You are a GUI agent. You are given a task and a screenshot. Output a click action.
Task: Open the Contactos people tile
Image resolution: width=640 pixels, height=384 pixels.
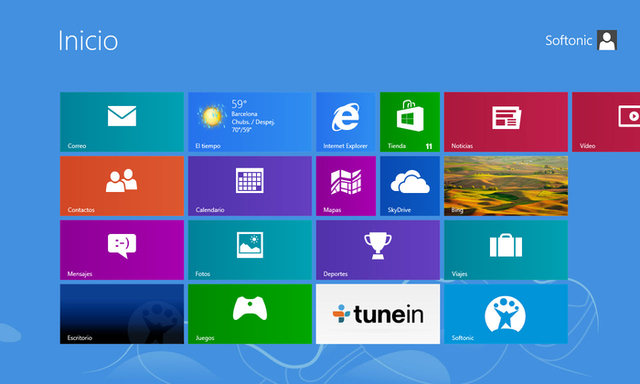(x=122, y=186)
